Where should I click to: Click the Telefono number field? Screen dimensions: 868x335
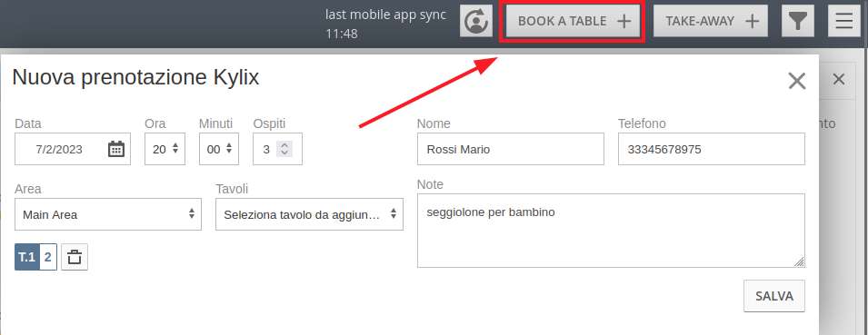tap(712, 149)
